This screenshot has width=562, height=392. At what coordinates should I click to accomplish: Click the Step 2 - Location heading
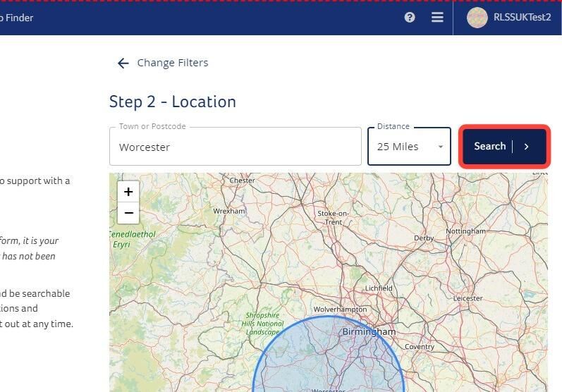click(172, 102)
